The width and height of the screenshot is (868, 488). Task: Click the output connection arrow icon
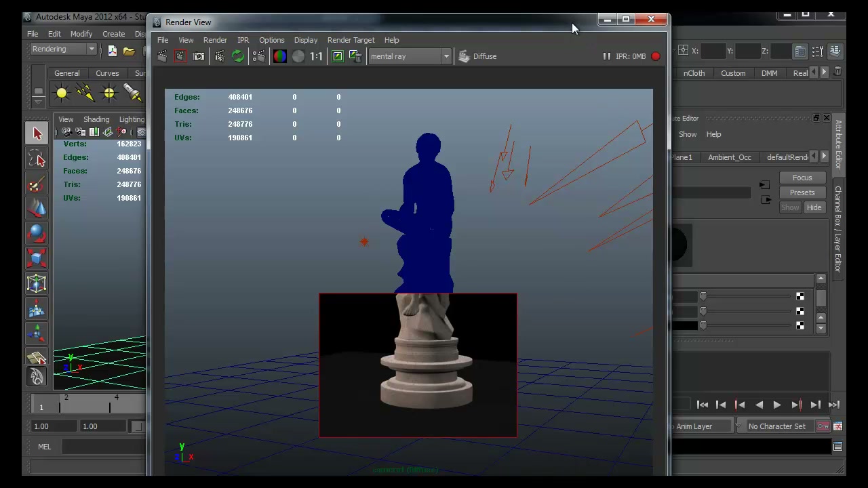[x=766, y=200]
